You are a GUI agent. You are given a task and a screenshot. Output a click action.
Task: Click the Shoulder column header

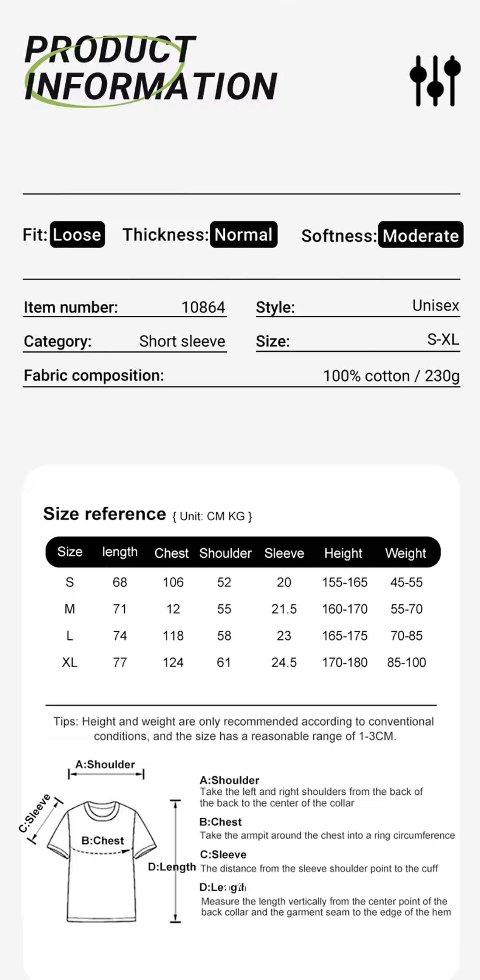tap(225, 553)
